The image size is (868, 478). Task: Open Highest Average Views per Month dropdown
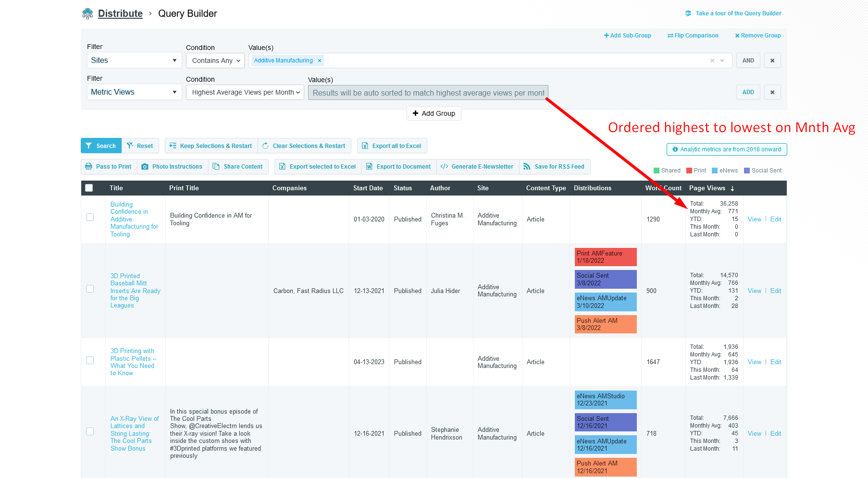pos(245,92)
